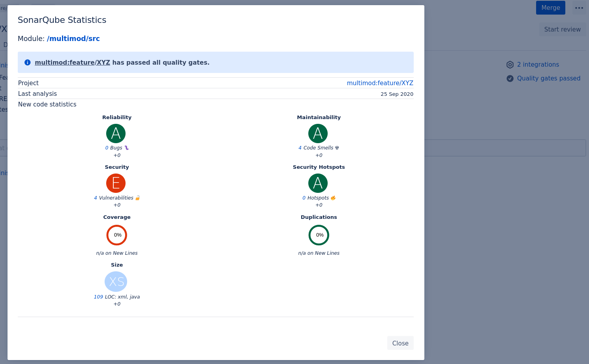Open the 0 Bugs count link
The height and width of the screenshot is (364, 589).
(x=107, y=148)
